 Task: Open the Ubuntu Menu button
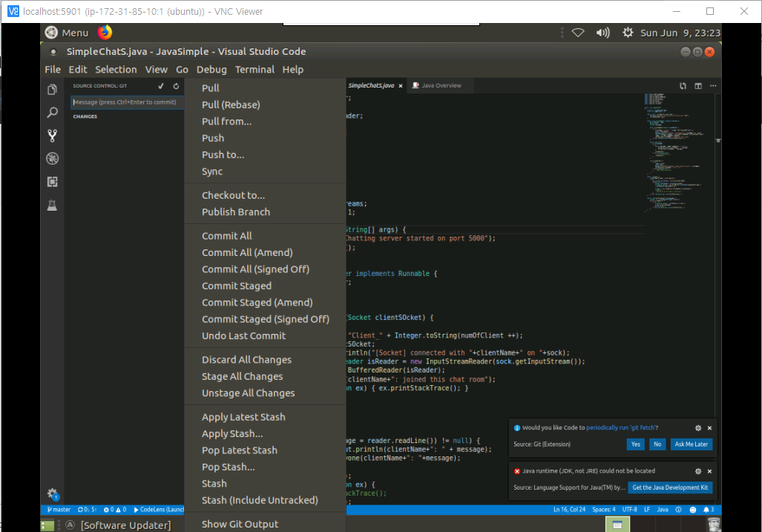click(x=67, y=33)
